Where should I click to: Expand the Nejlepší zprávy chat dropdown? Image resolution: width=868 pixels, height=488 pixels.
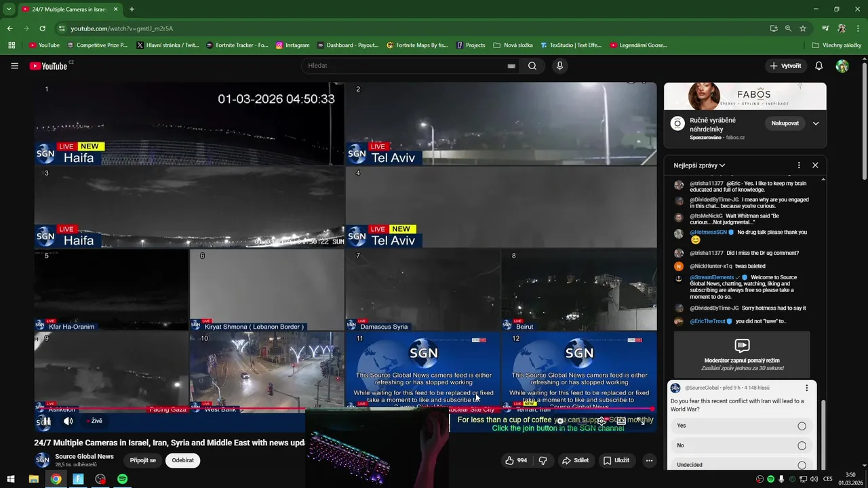(x=699, y=165)
